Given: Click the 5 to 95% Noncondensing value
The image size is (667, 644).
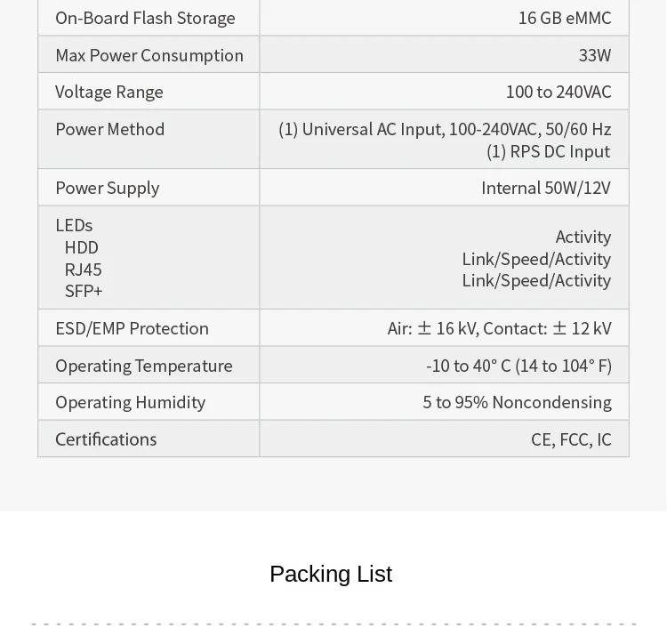Looking at the screenshot, I should click(x=517, y=402).
